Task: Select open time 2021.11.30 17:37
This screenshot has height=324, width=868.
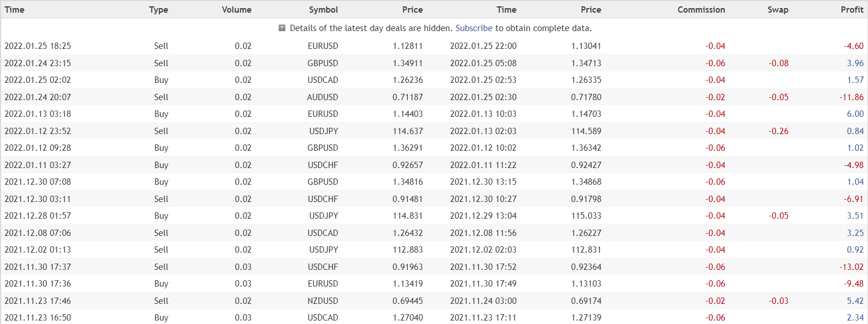Action: (x=37, y=267)
